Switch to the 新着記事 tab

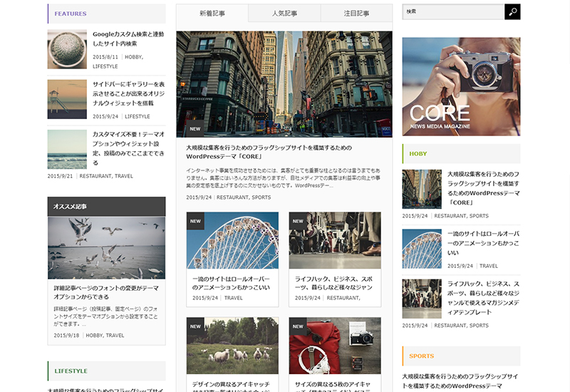[212, 14]
